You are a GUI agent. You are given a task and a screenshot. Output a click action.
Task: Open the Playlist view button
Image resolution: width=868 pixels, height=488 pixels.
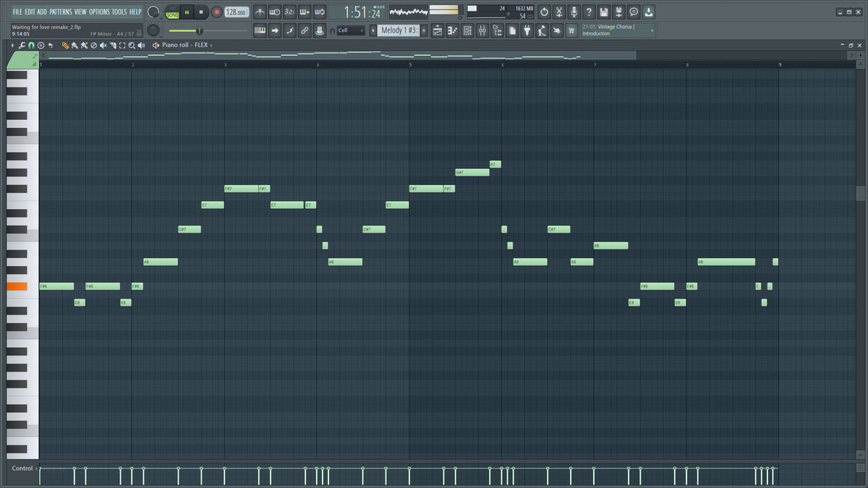(x=437, y=30)
